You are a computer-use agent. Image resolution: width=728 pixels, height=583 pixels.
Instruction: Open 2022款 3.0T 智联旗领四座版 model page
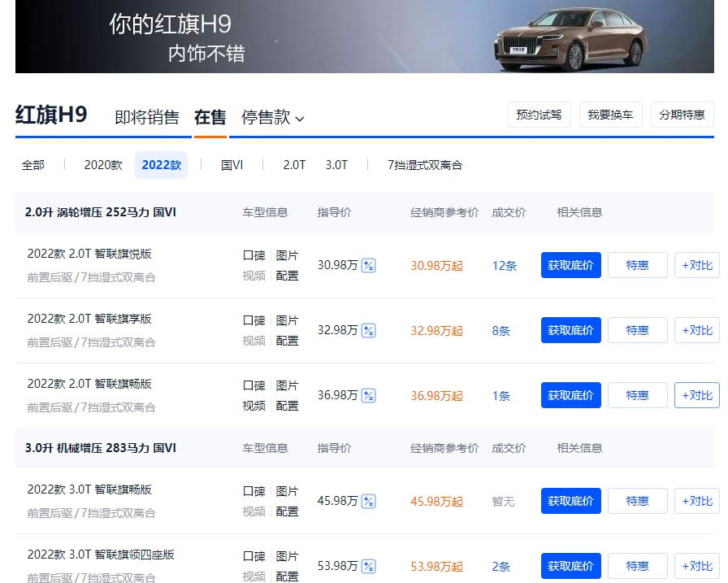(x=101, y=555)
